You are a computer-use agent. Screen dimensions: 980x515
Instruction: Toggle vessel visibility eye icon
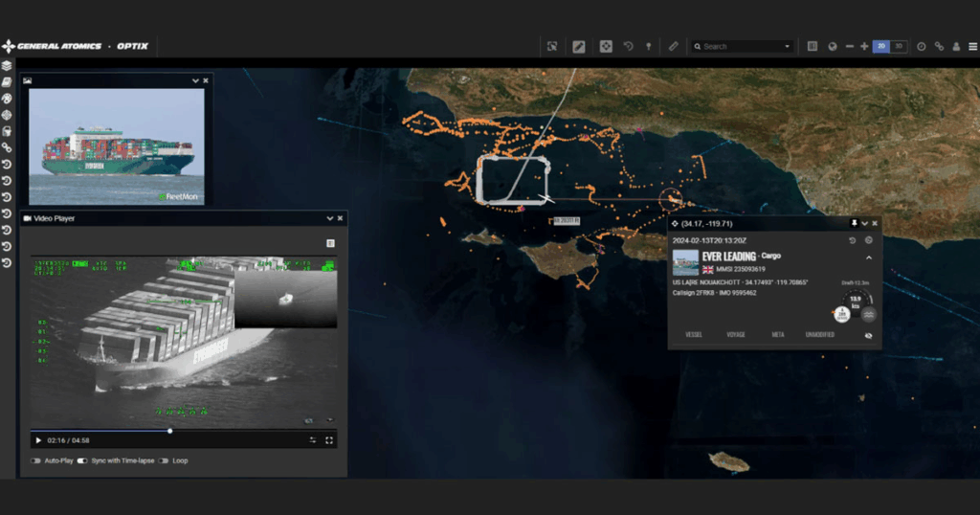click(869, 335)
